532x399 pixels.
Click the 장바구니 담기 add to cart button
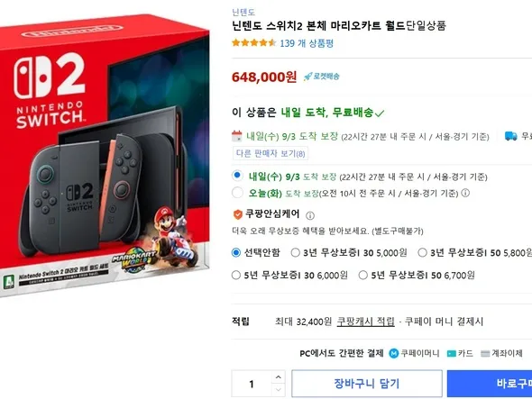click(x=367, y=384)
